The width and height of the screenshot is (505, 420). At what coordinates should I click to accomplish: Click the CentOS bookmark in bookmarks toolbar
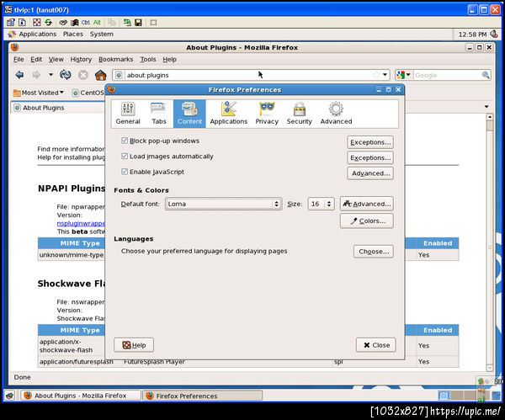coord(88,93)
